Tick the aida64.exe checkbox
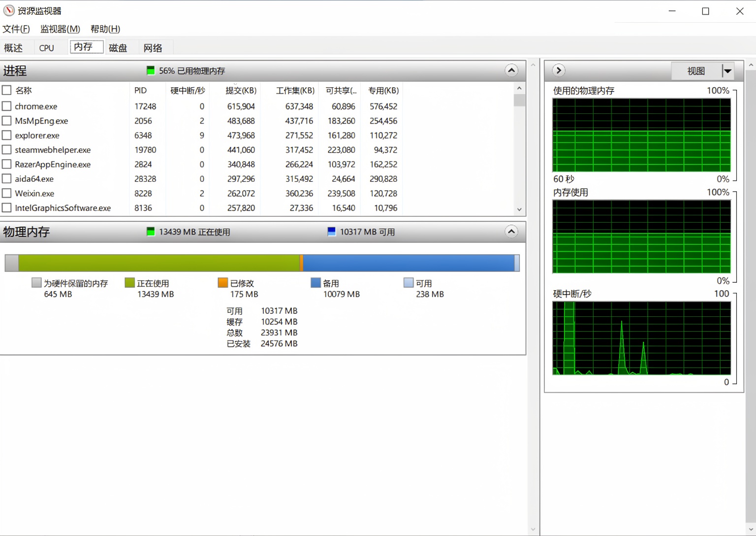This screenshot has height=536, width=756. 6,179
